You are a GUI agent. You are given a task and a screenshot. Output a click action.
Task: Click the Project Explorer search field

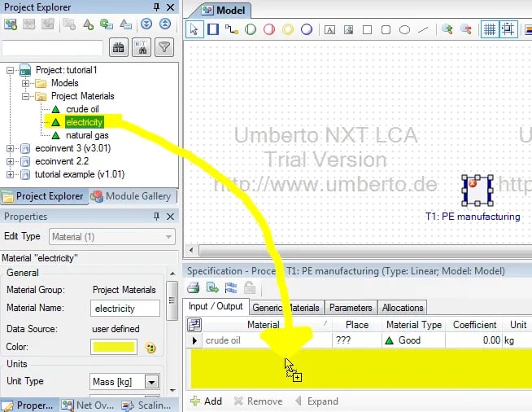[x=53, y=48]
